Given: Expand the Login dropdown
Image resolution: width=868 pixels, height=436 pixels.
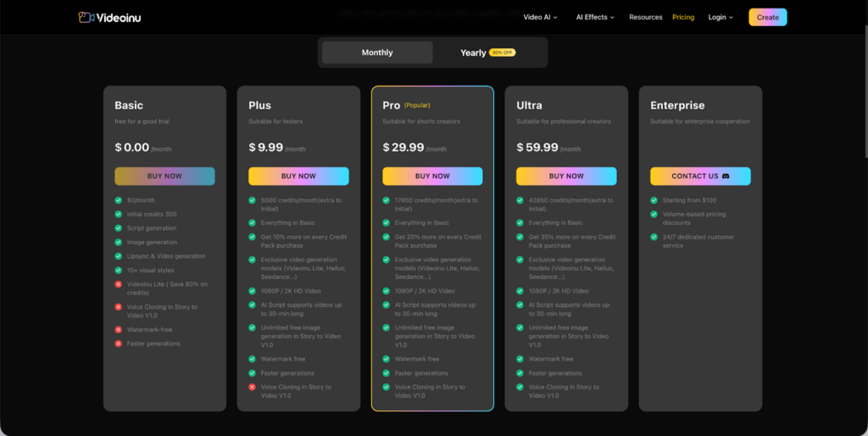Looking at the screenshot, I should (721, 17).
